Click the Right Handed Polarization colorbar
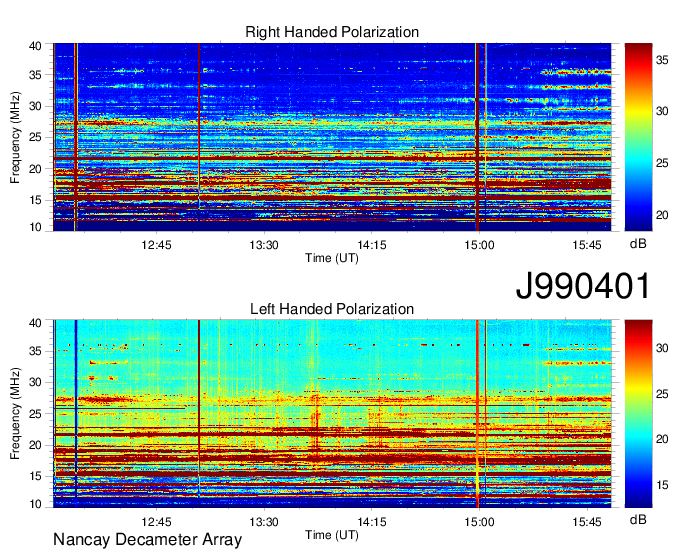The height and width of the screenshot is (552, 680). click(x=638, y=137)
